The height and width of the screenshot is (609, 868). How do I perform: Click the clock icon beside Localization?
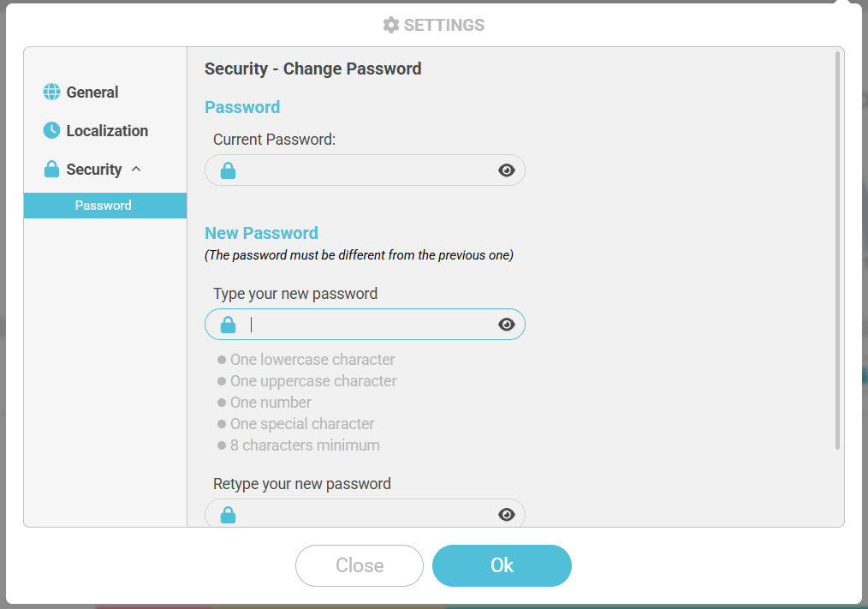point(52,131)
